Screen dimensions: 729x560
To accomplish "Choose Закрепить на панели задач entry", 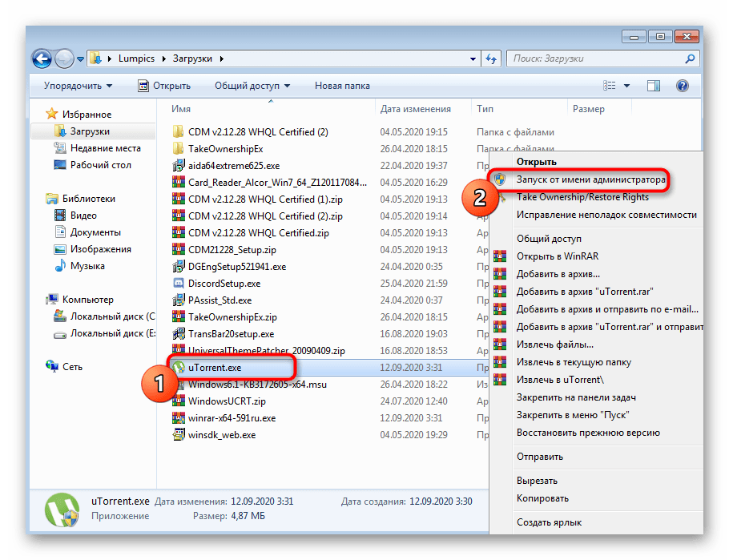I will (x=576, y=397).
